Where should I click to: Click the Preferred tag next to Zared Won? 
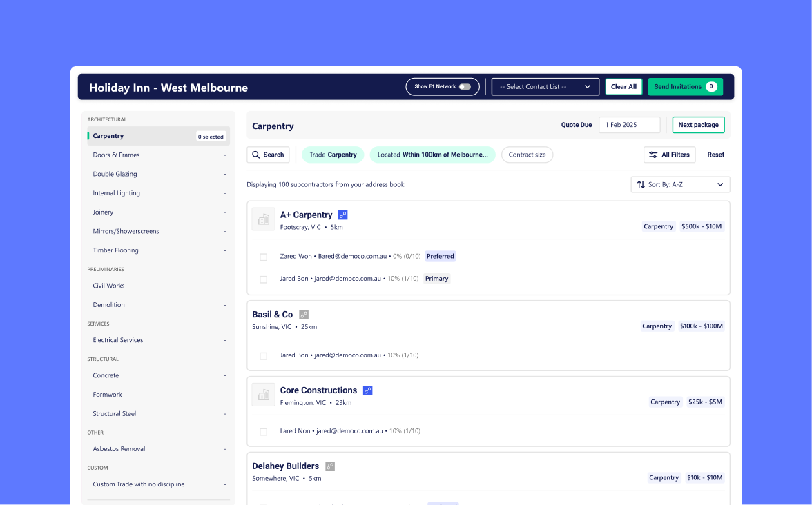coord(441,256)
